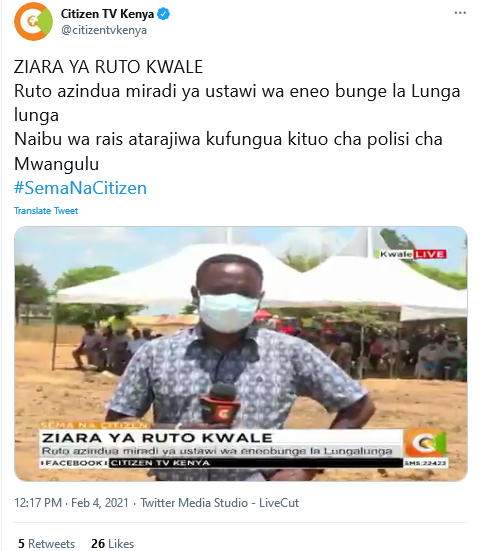Screen dimensions: 480x551
Task: Open the 12:17 PM tweet timestamp
Action: tap(38, 503)
